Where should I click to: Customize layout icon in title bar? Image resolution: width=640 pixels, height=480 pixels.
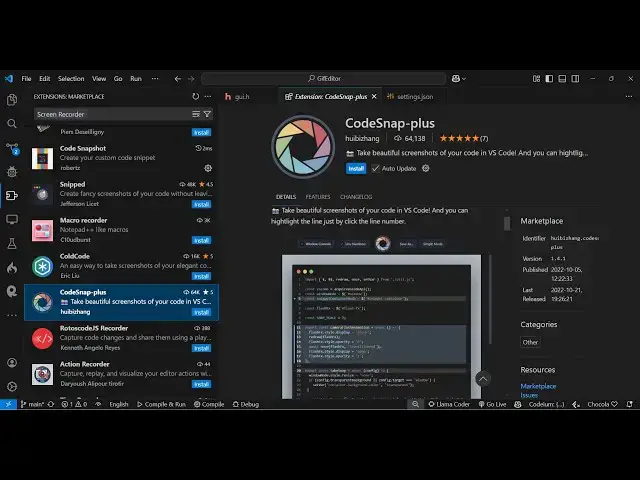536,78
